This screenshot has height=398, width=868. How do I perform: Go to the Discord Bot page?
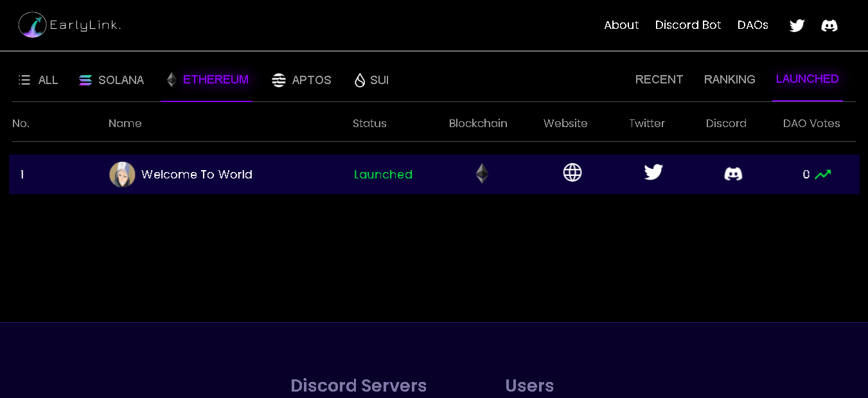pos(688,25)
